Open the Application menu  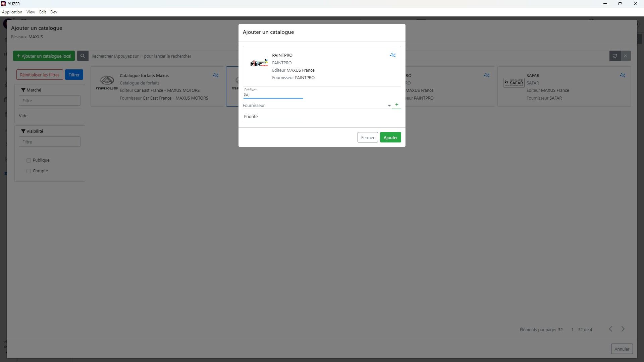tap(12, 12)
